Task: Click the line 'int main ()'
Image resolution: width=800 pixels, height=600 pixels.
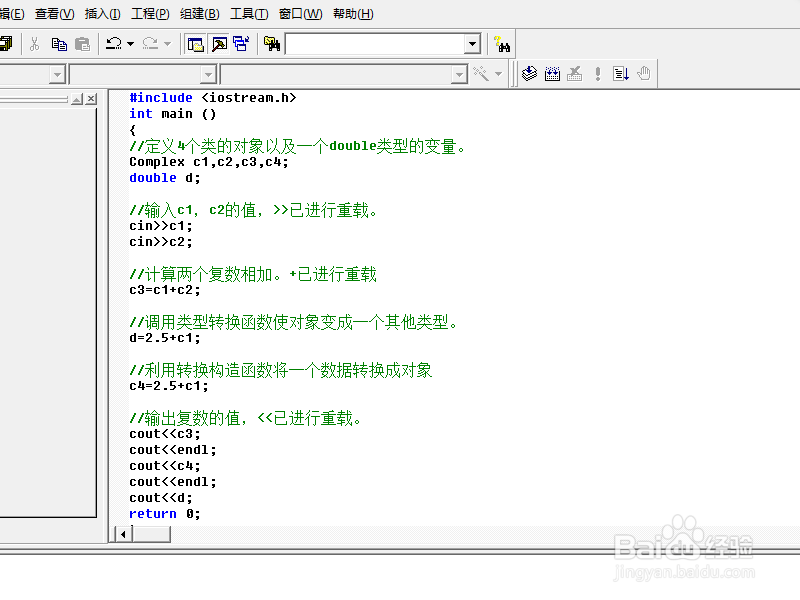Action: [172, 114]
